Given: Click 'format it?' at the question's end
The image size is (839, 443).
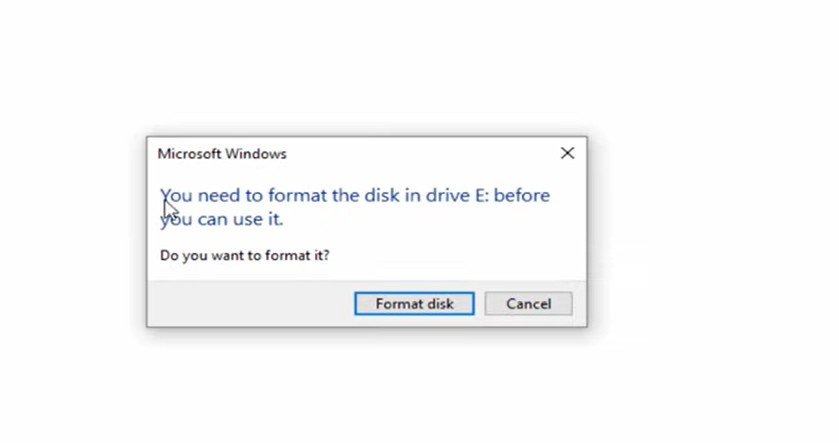Looking at the screenshot, I should 297,255.
